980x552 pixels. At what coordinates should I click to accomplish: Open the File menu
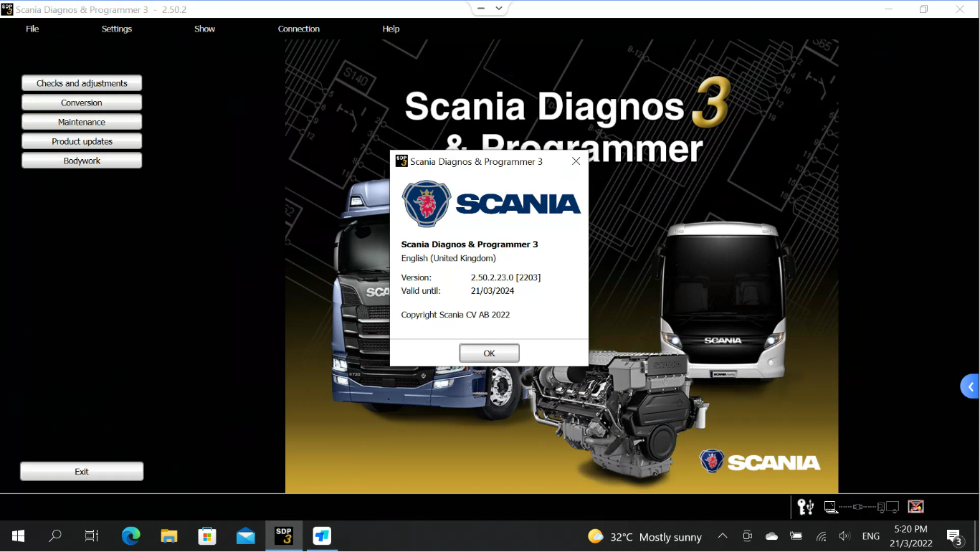[32, 29]
